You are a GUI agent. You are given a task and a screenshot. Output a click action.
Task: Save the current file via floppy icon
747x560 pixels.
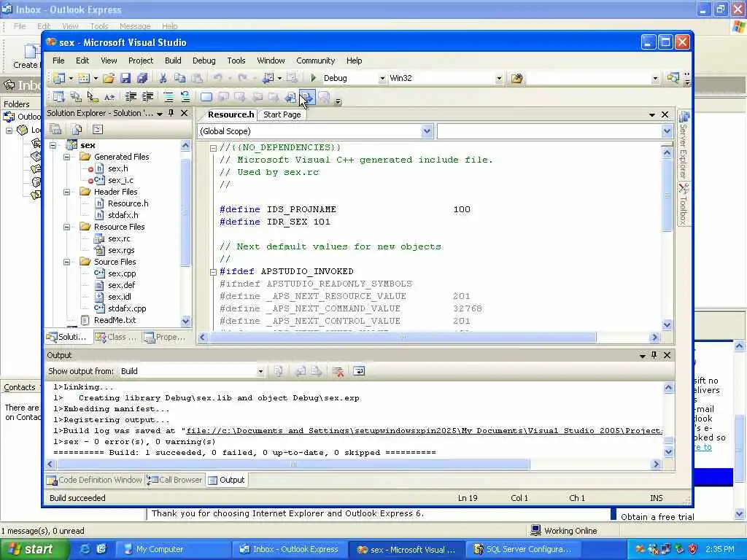tap(125, 78)
